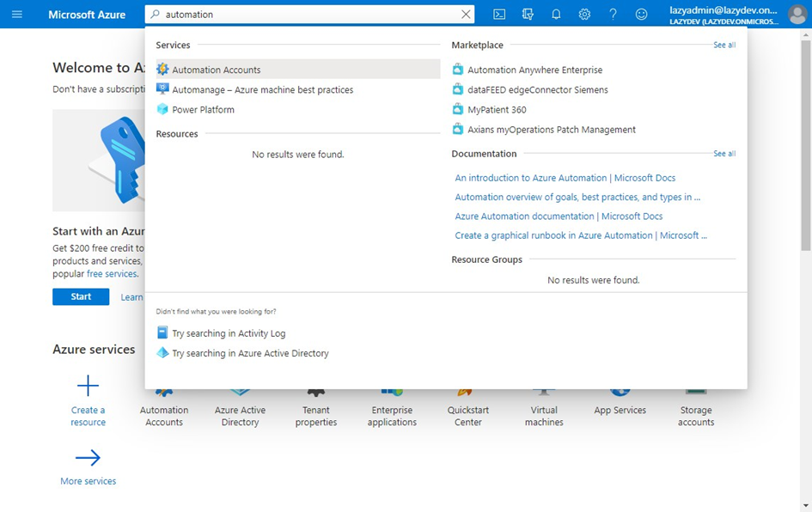
Task: Click the user avatar picture
Action: click(x=797, y=15)
